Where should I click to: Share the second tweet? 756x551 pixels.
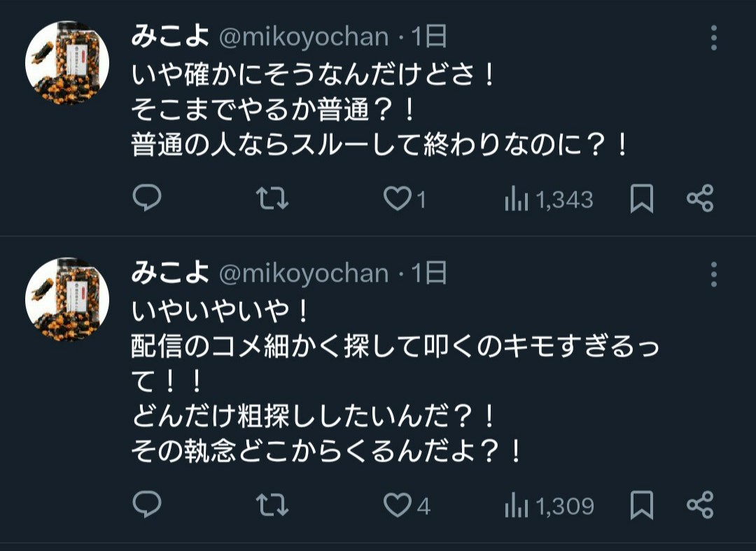700,505
